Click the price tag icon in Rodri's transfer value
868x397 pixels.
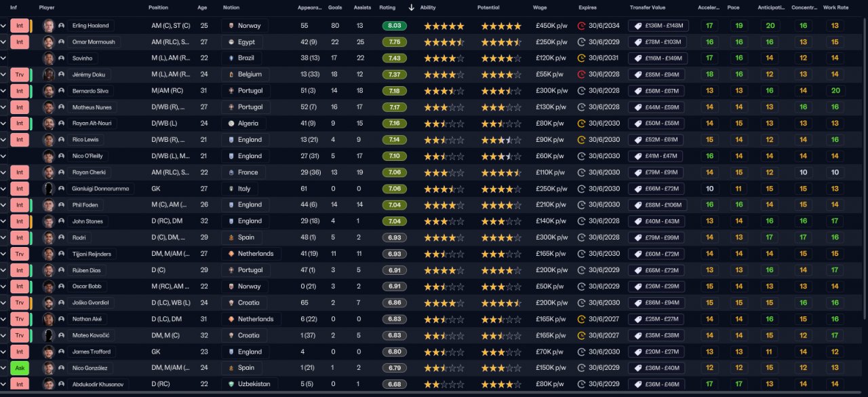coord(638,238)
